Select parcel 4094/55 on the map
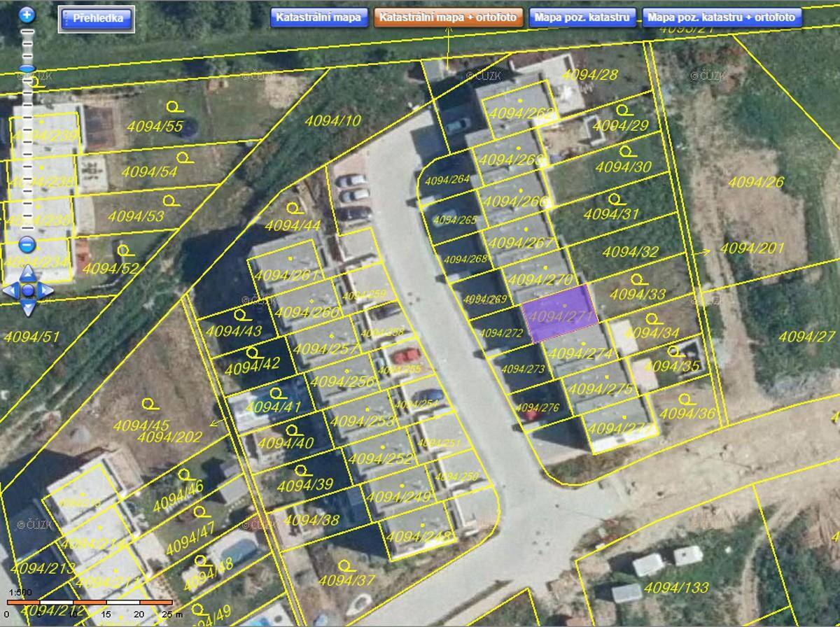Screen dimensions: 840x627 coord(155,127)
